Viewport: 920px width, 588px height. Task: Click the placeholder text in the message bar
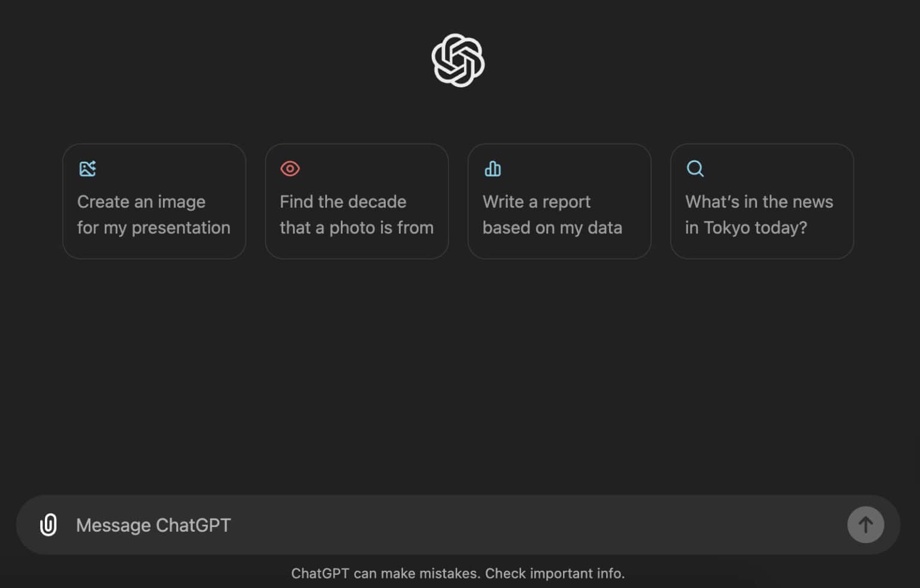(153, 525)
